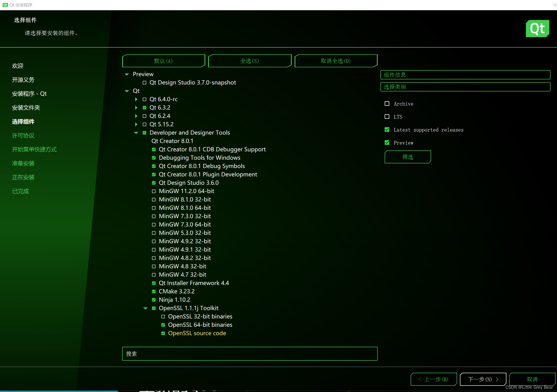Viewport: 557px width, 392px height.
Task: Select the 选择组件 step in sidebar
Action: 23,122
